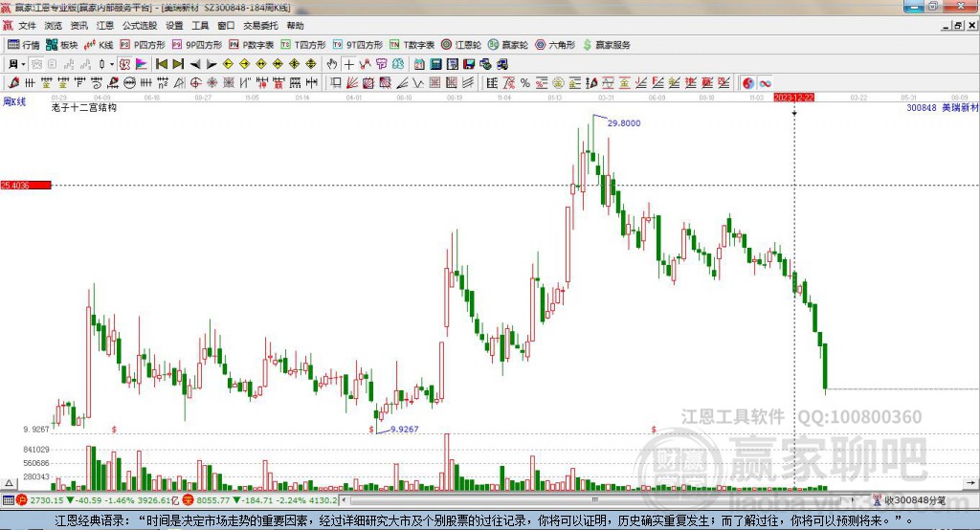Open the calculator icon

click(435, 64)
